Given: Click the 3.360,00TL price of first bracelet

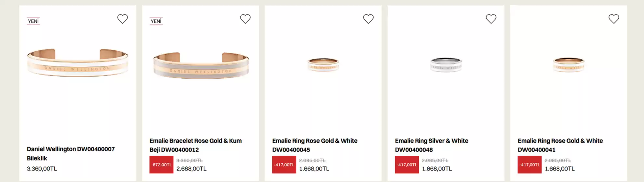Looking at the screenshot, I should click(42, 169).
